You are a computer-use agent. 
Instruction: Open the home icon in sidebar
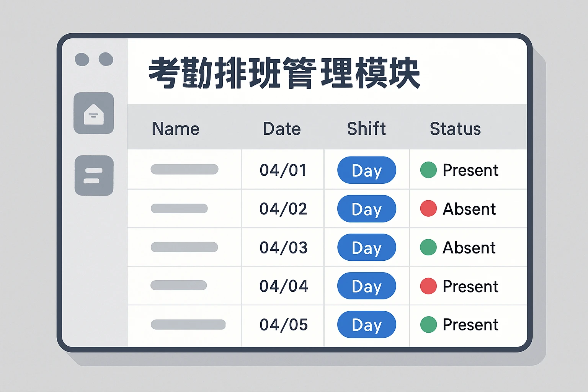tap(94, 113)
